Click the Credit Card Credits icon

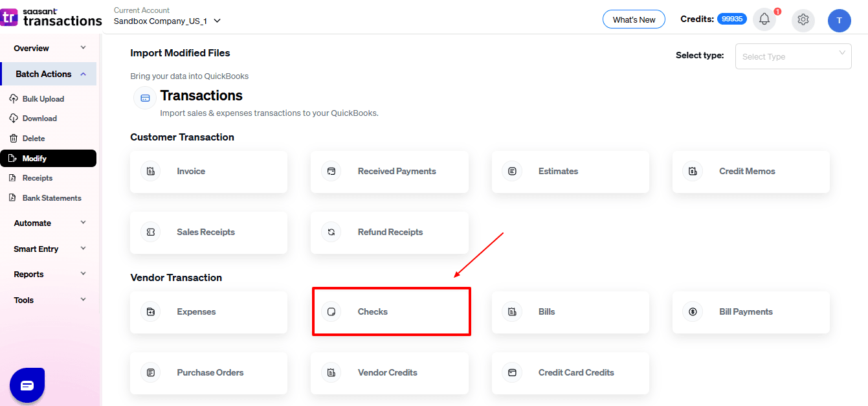[512, 373]
